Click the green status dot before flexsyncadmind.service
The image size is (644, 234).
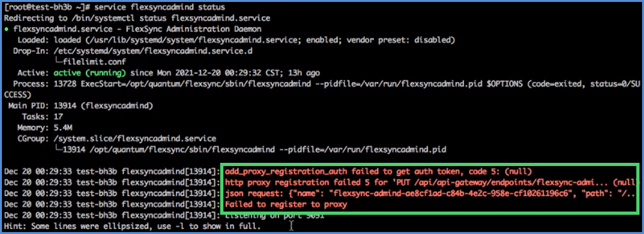point(6,29)
